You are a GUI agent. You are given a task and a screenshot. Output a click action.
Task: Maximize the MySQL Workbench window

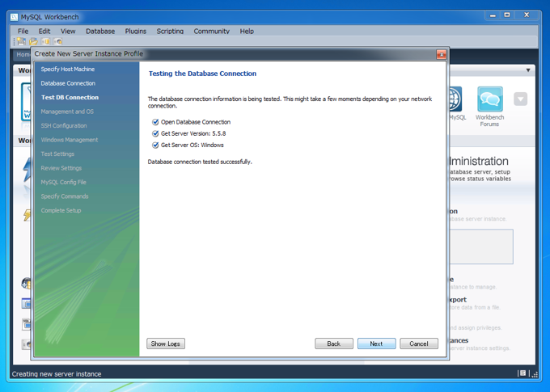coord(507,15)
